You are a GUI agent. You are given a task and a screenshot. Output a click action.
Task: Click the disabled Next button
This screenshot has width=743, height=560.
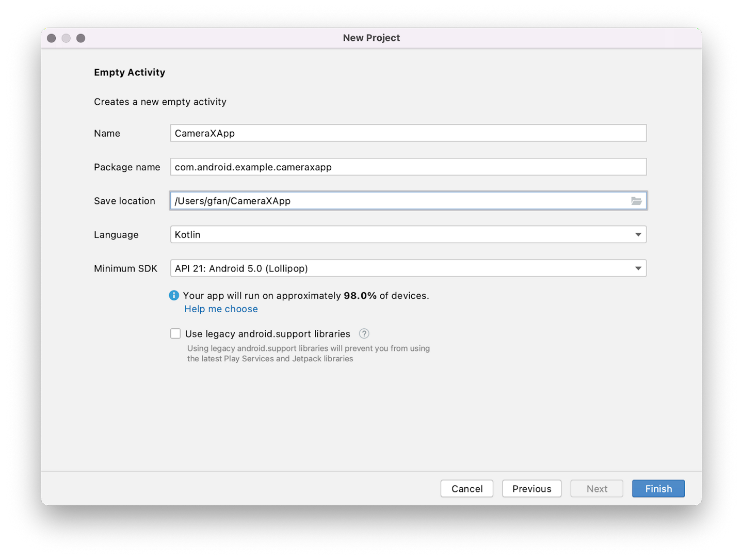pos(596,488)
